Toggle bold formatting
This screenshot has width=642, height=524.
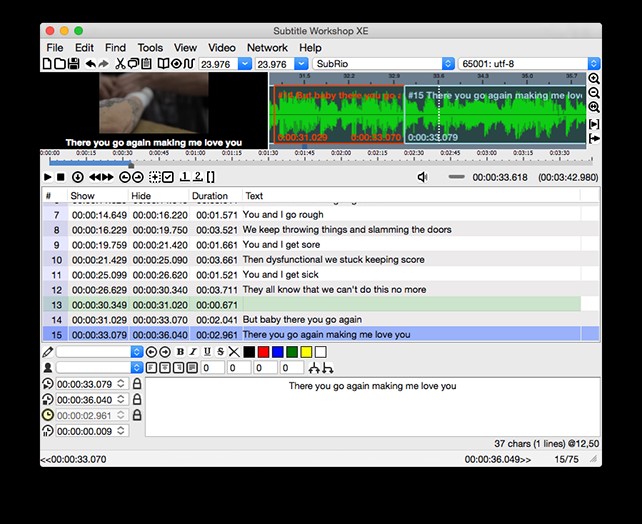click(180, 352)
